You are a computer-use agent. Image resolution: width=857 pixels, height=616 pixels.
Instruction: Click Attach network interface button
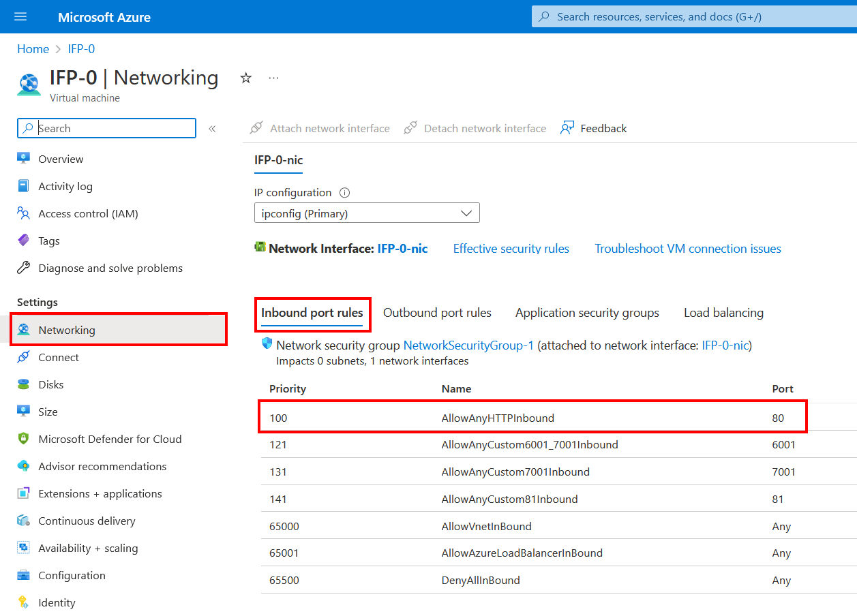320,128
